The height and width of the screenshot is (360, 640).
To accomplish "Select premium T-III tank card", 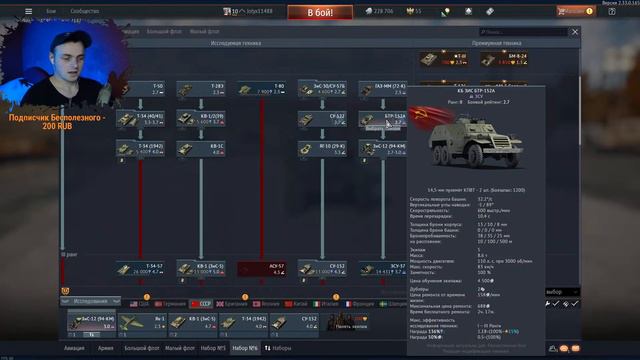I will (x=444, y=59).
